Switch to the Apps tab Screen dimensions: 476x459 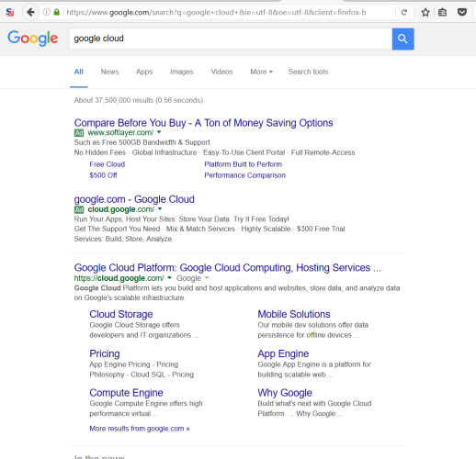coord(144,72)
